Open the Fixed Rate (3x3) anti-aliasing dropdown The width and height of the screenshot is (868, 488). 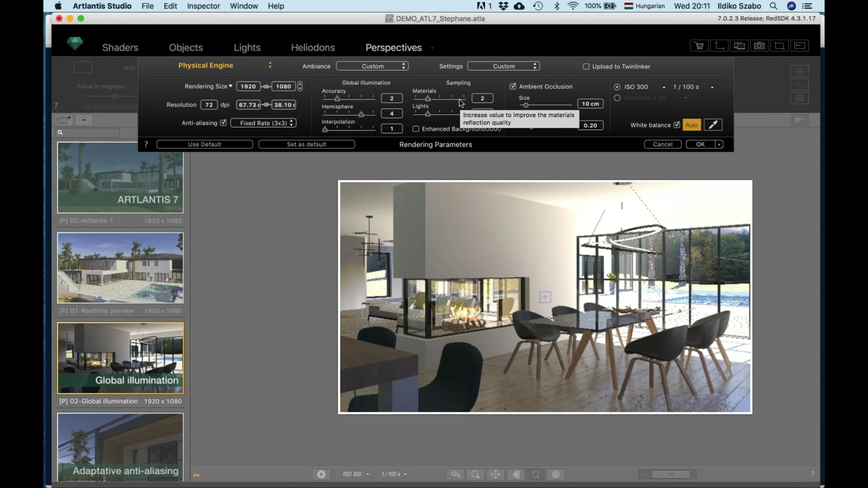[x=263, y=123]
